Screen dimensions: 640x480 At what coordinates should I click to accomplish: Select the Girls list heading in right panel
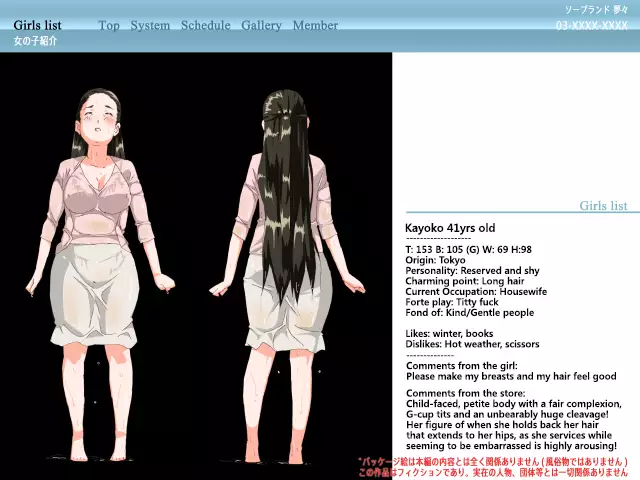pos(603,206)
